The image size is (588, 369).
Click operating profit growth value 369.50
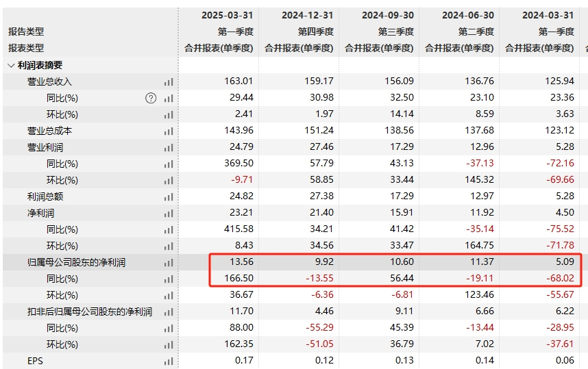(239, 164)
